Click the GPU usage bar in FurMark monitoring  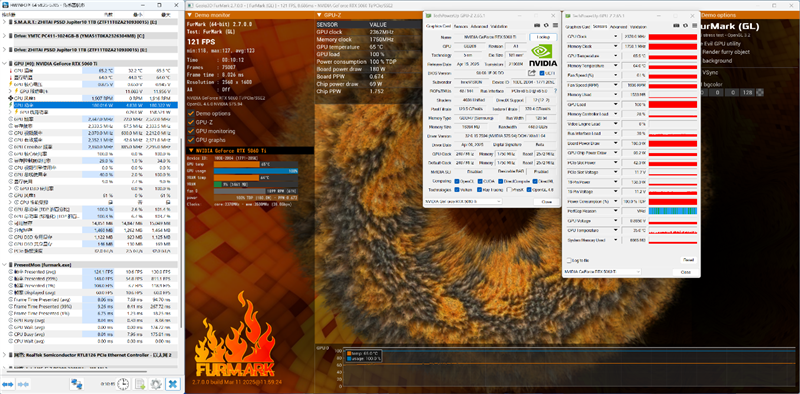pos(256,171)
